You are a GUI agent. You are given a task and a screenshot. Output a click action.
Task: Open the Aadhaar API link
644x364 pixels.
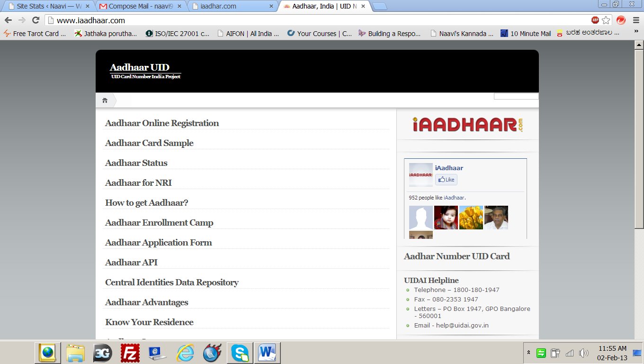pos(131,263)
